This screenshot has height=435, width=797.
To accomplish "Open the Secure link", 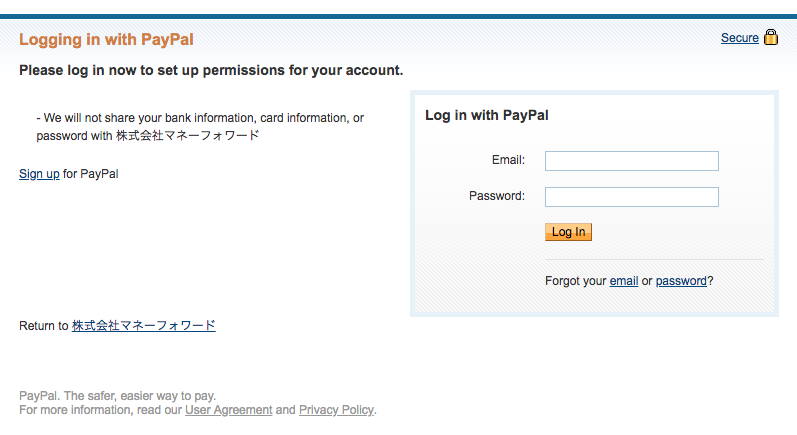I will (740, 38).
